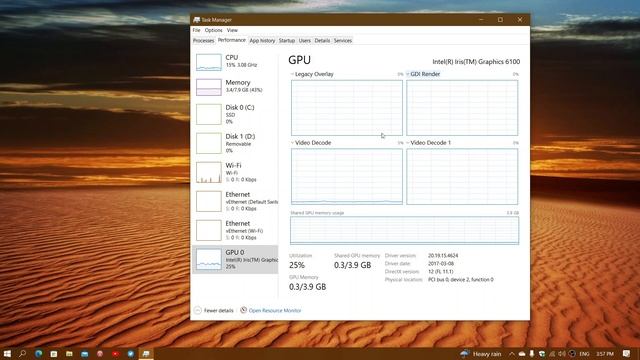The width and height of the screenshot is (640, 360).
Task: Open the Mail app from taskbar
Action: (x=84, y=353)
